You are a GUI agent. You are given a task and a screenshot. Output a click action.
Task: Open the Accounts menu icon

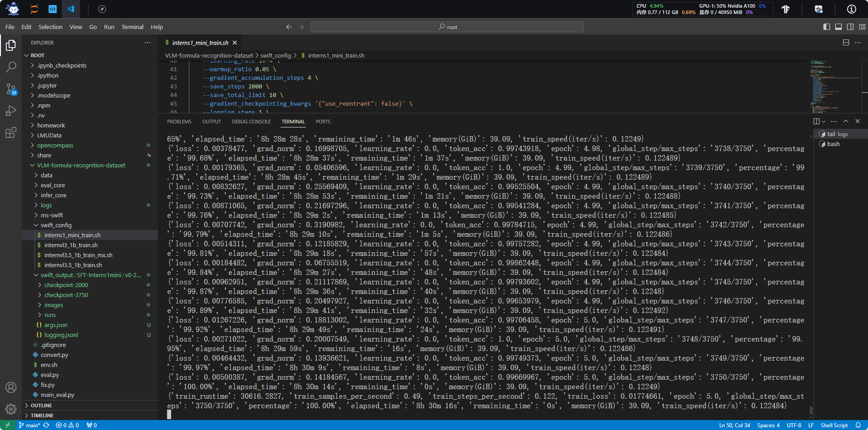point(11,387)
